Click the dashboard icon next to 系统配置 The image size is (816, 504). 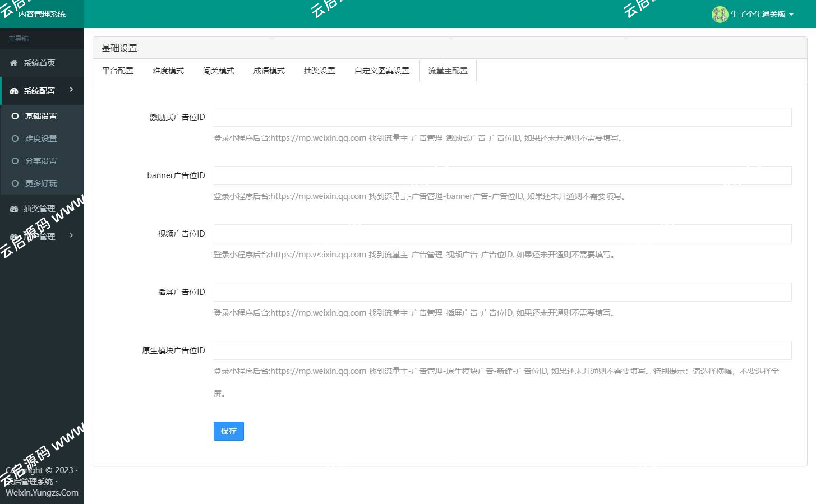click(x=13, y=90)
